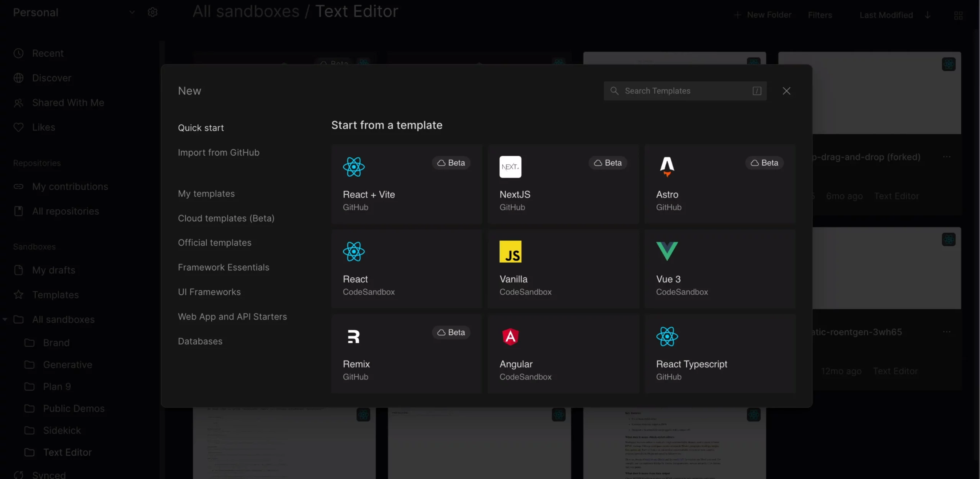Image resolution: width=980 pixels, height=479 pixels.
Task: Focus the Search Templates field
Action: [x=685, y=91]
